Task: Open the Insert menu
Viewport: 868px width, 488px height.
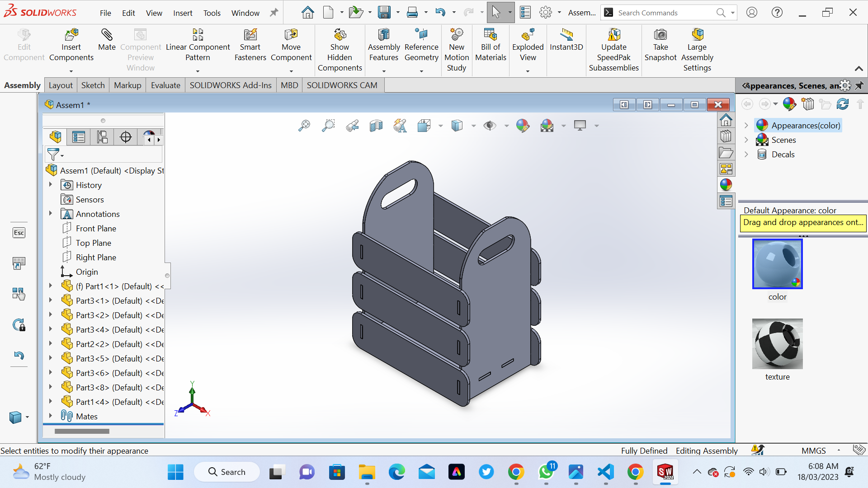Action: [x=183, y=13]
